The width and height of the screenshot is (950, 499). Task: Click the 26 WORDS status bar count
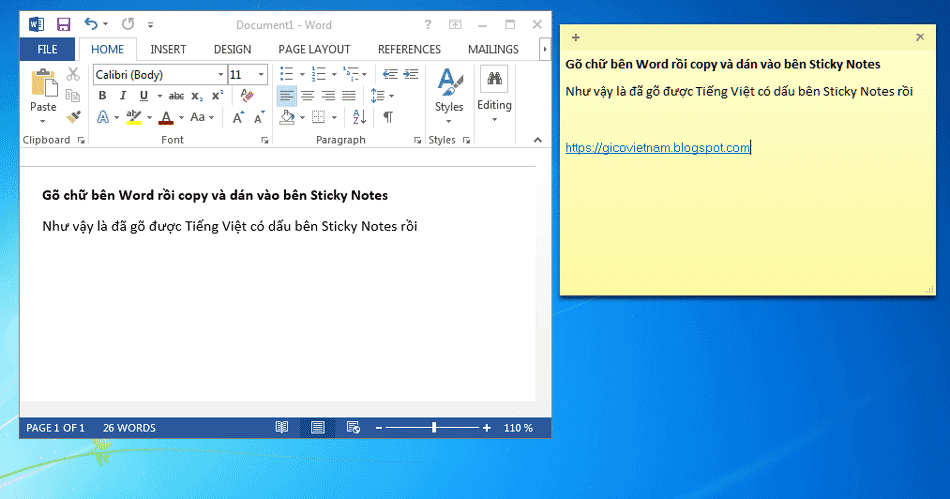[x=129, y=428]
